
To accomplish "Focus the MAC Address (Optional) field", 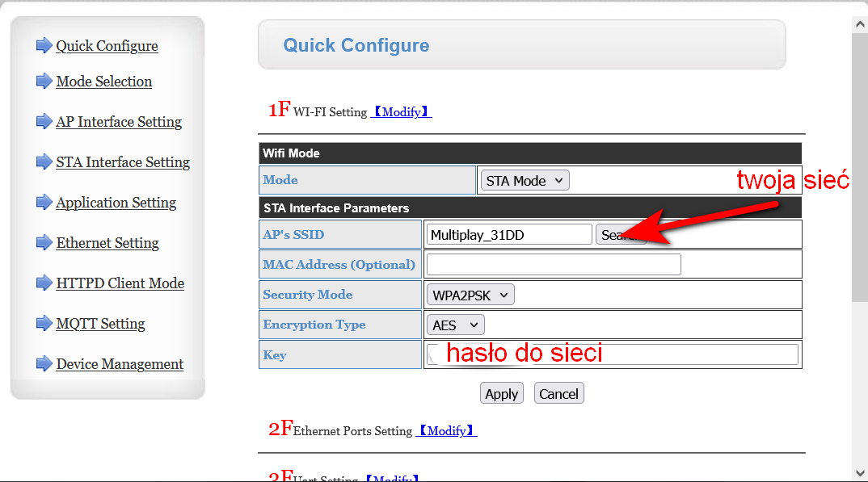I will (x=554, y=265).
